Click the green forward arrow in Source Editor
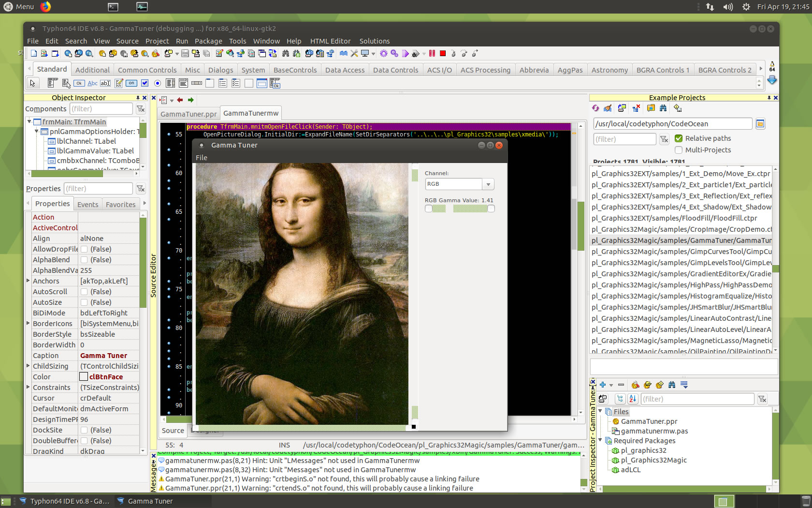This screenshot has width=812, height=508. click(x=191, y=100)
